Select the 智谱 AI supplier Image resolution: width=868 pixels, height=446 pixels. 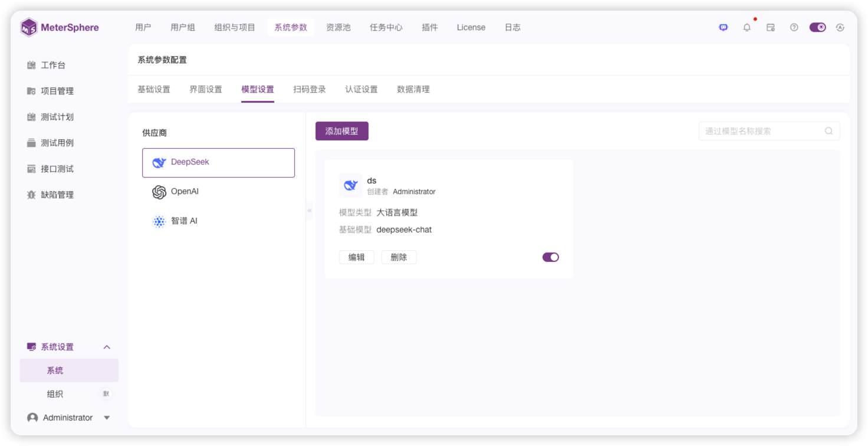(218, 221)
